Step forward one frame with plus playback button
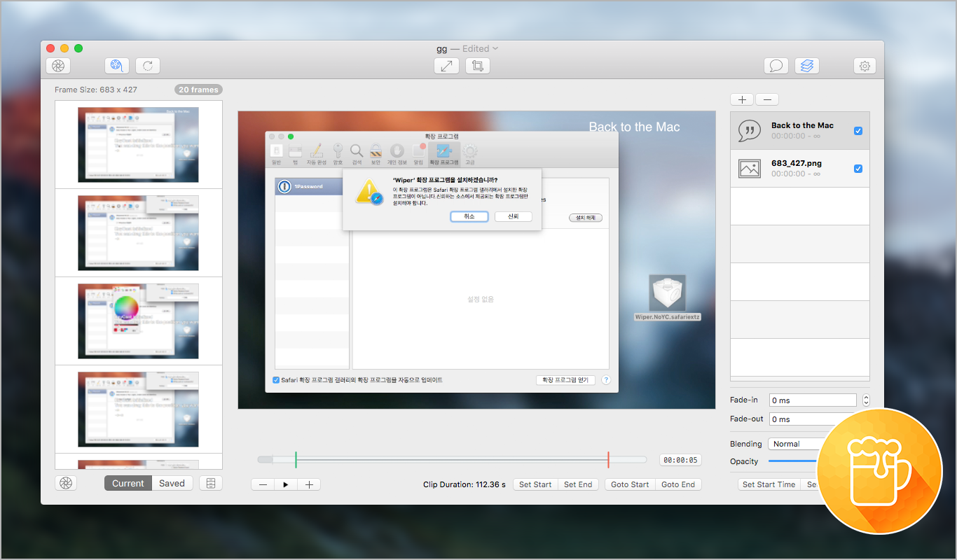Viewport: 957px width, 560px height. tap(309, 484)
